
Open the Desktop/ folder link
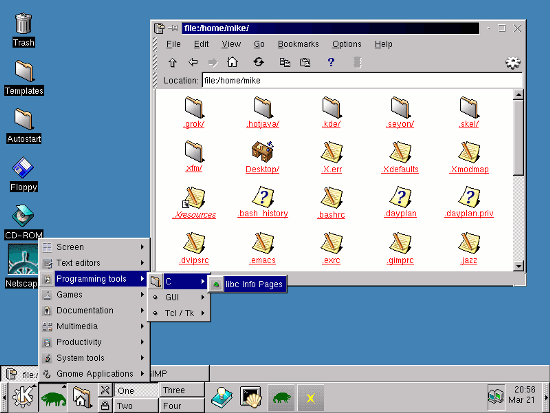coord(262,169)
